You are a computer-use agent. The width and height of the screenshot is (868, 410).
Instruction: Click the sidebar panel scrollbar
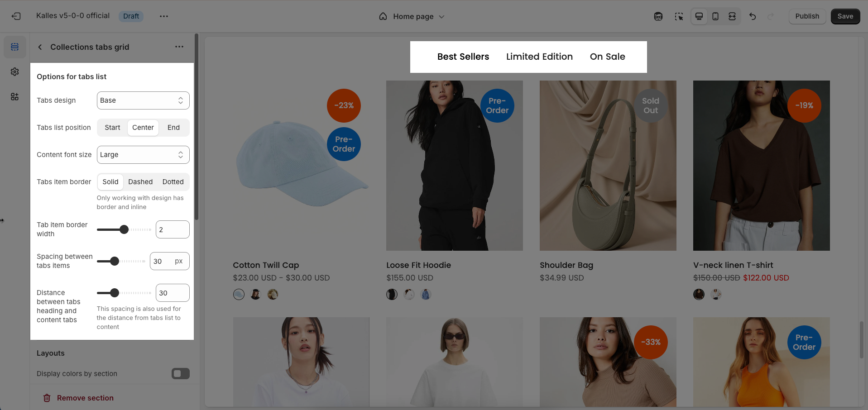coord(197,127)
